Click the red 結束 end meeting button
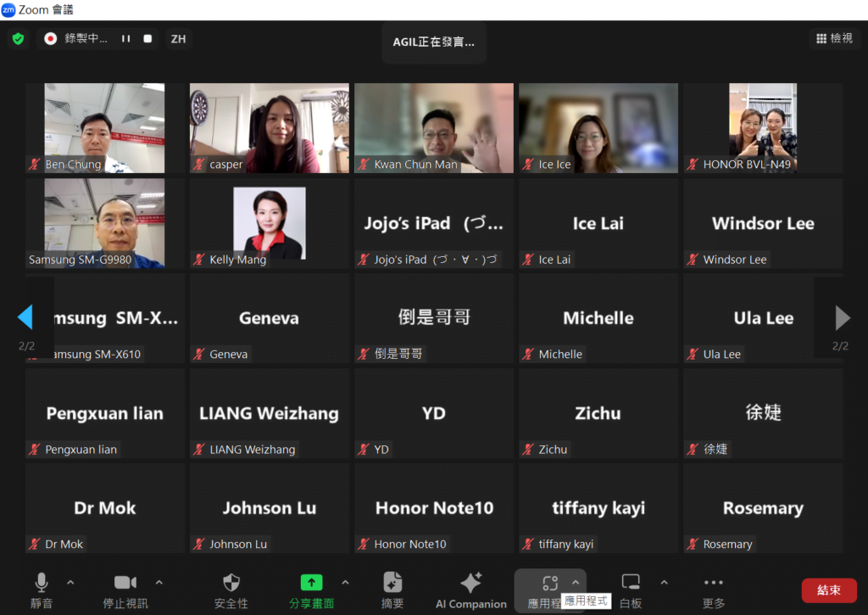Screen dimensions: 868x615 pyautogui.click(x=828, y=590)
